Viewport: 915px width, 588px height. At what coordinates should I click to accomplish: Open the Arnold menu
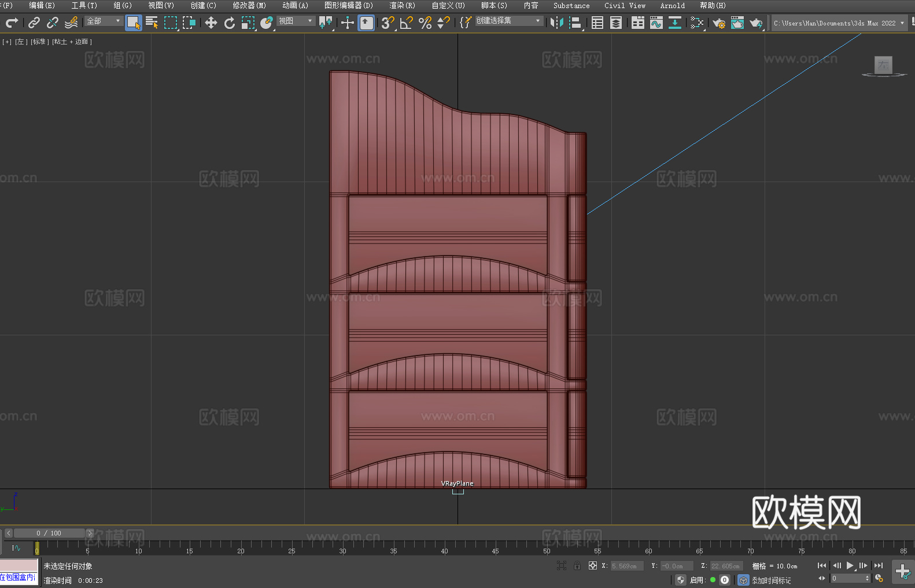673,6
